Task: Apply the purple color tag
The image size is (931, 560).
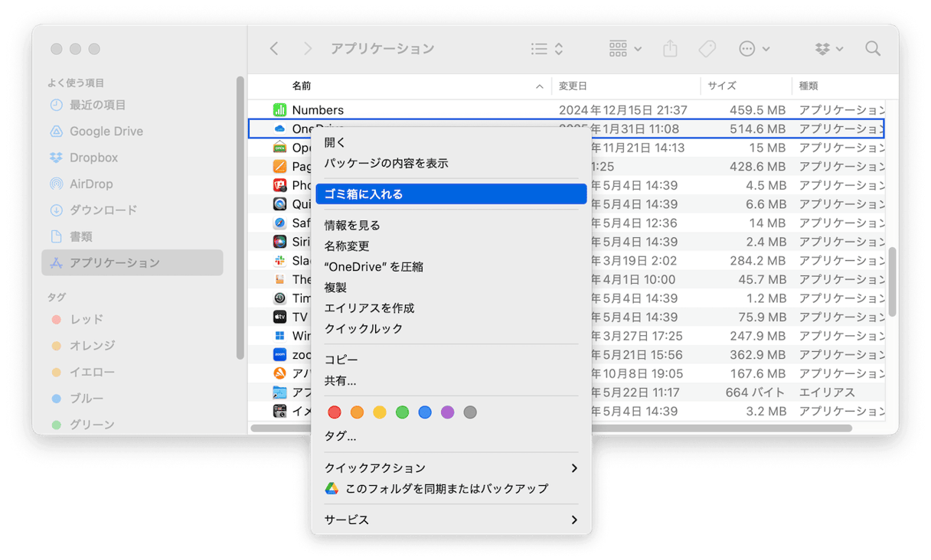Action: 448,412
